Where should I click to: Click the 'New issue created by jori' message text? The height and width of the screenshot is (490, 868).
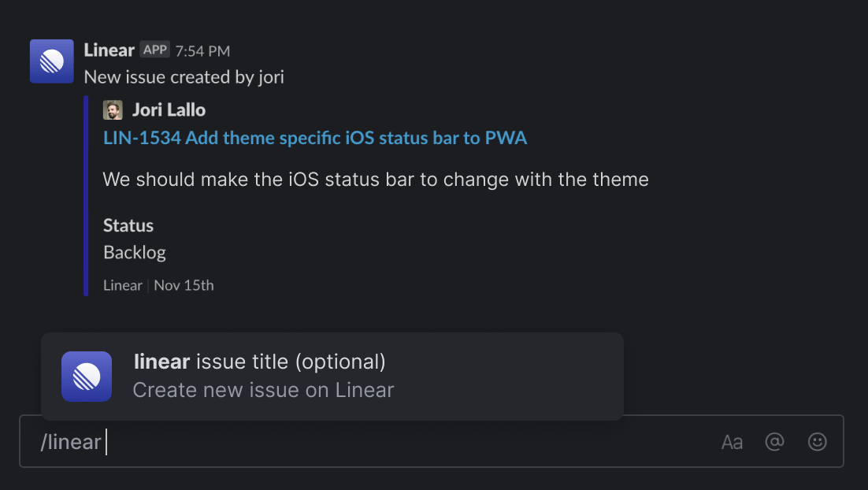pyautogui.click(x=184, y=77)
